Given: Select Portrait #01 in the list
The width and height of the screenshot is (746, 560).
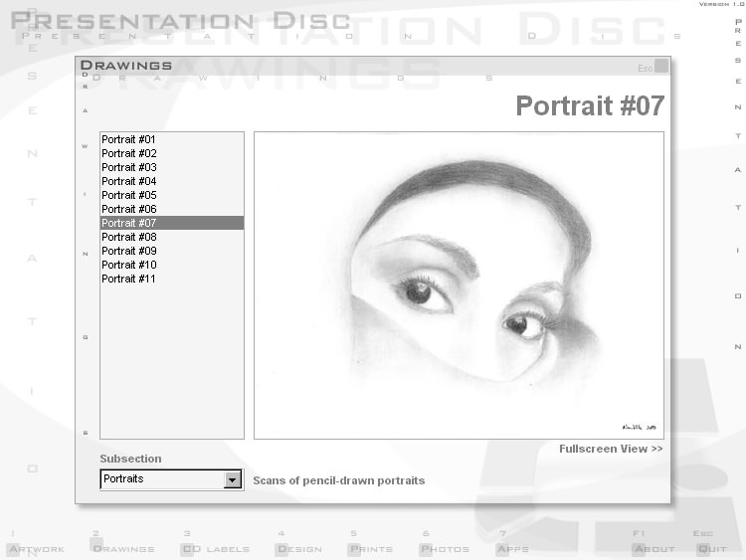Looking at the screenshot, I should pyautogui.click(x=172, y=139).
